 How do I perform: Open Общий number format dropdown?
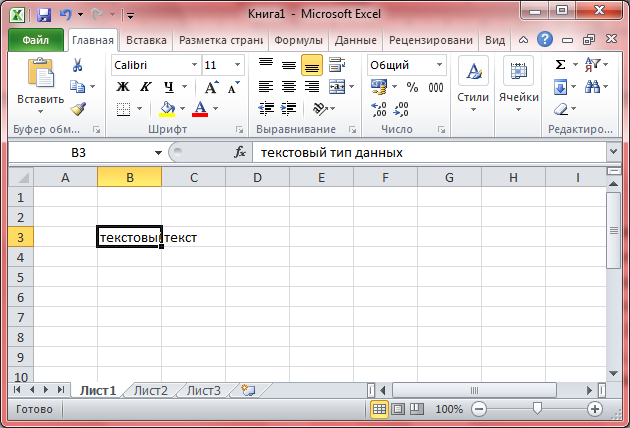pyautogui.click(x=440, y=65)
